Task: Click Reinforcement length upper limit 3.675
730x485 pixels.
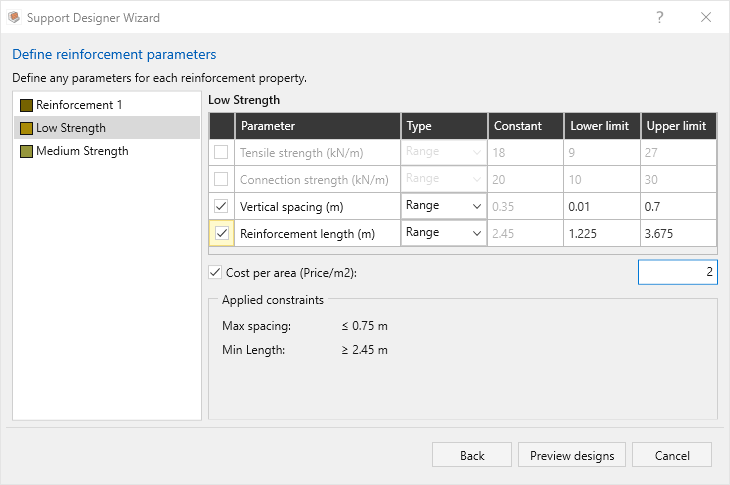Action: (x=678, y=233)
